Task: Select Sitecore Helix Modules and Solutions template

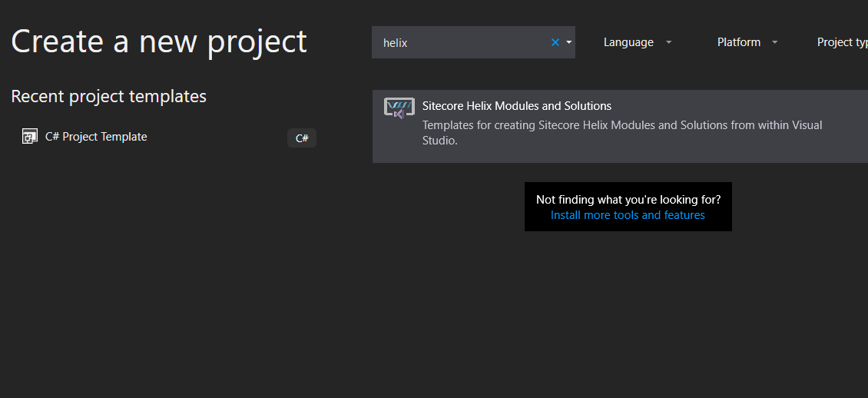Action: 620,126
